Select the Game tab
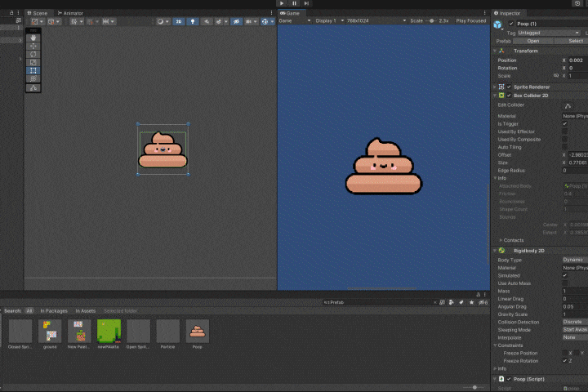Screen dimensions: 588x392 (x=290, y=13)
